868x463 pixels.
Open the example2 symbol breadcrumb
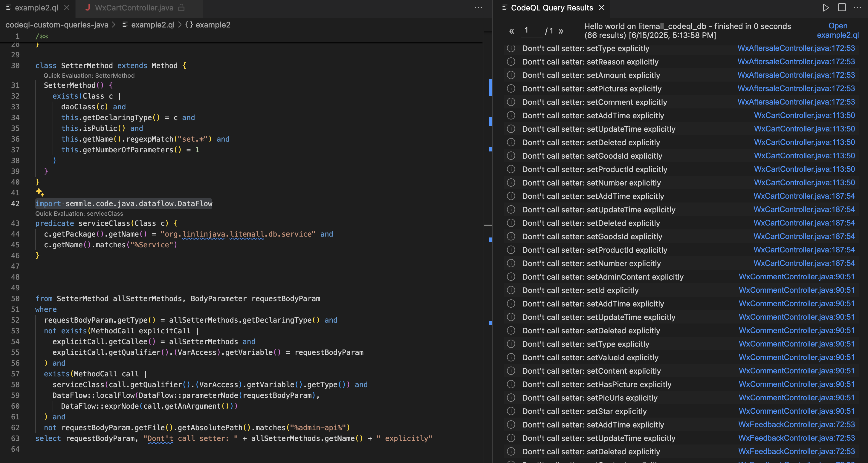pos(213,24)
